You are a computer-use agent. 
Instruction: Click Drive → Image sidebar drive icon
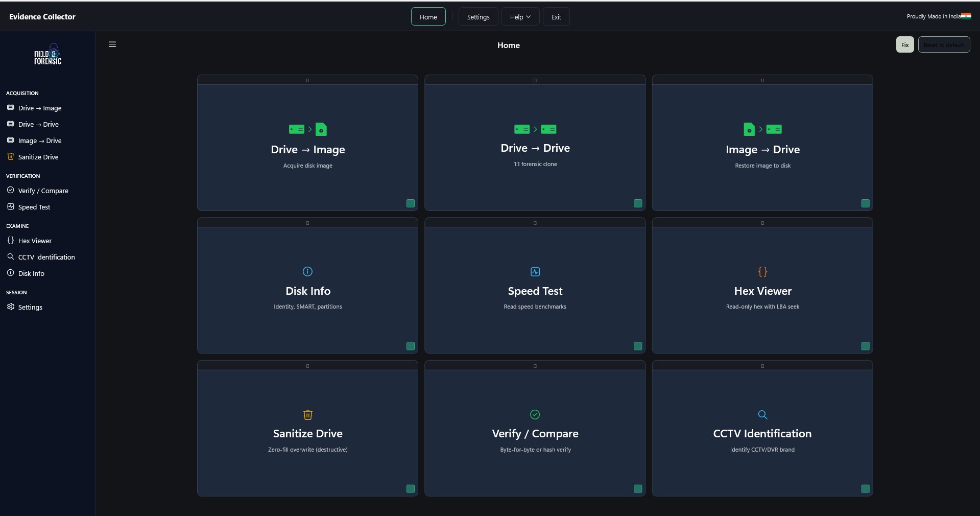pos(11,108)
